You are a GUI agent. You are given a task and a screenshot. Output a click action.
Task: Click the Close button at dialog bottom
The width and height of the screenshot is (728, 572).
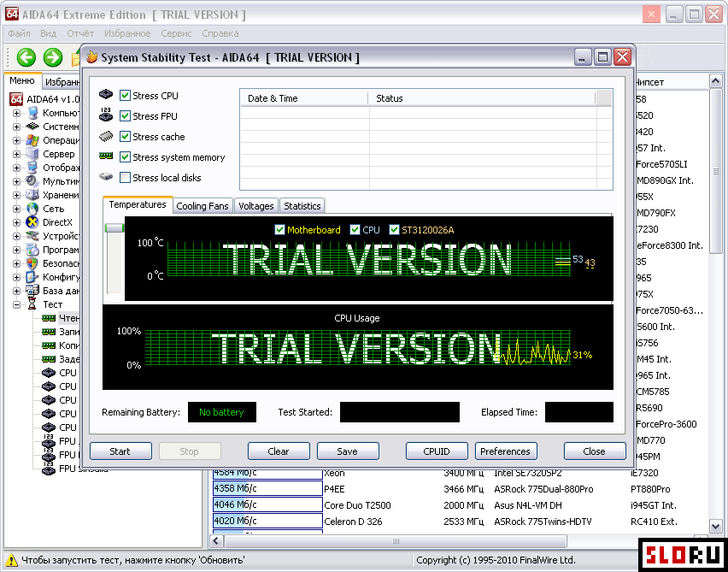point(595,451)
